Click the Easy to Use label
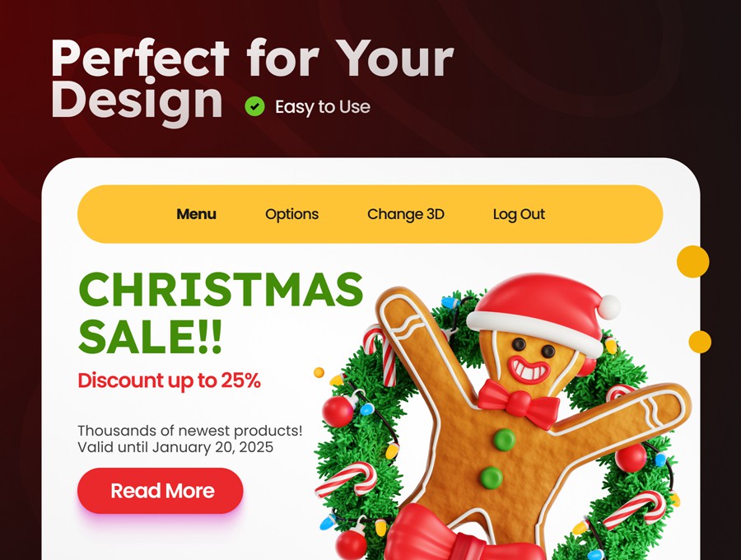 tap(323, 107)
